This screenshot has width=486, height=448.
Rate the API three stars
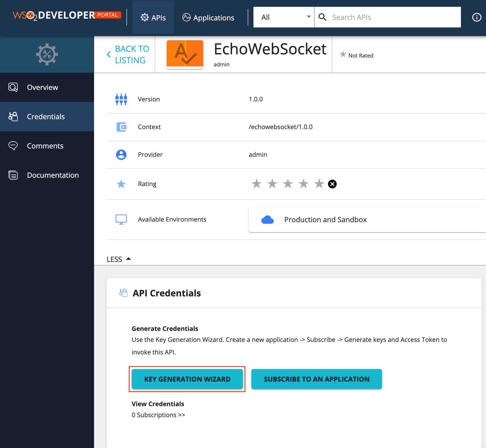coord(288,183)
